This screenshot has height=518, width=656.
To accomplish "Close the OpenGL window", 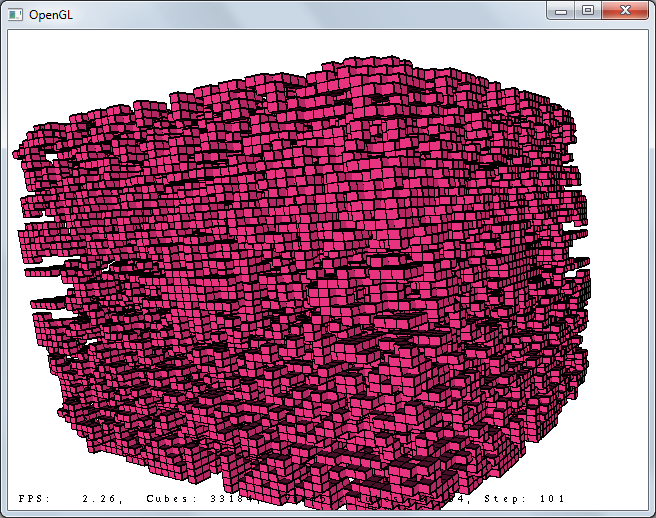I will point(625,10).
